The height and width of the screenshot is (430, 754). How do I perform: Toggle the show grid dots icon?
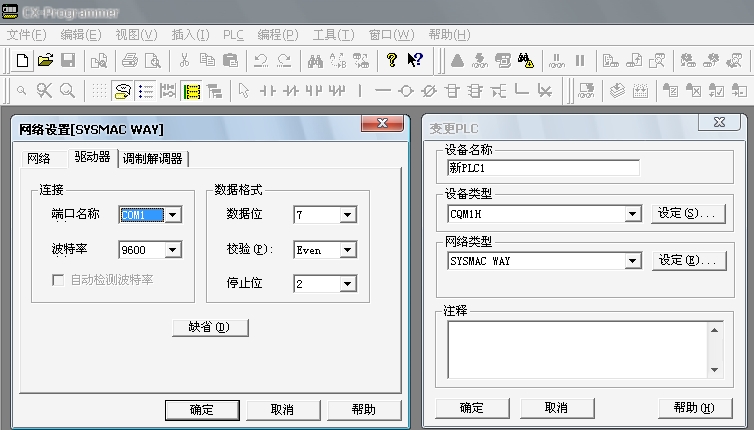(x=99, y=91)
